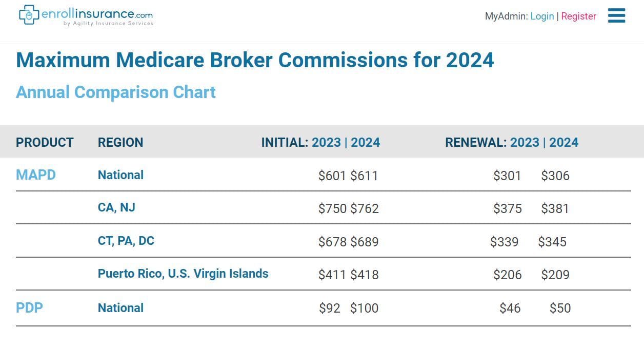Select the MAPD product label
644x347 pixels.
(x=36, y=175)
